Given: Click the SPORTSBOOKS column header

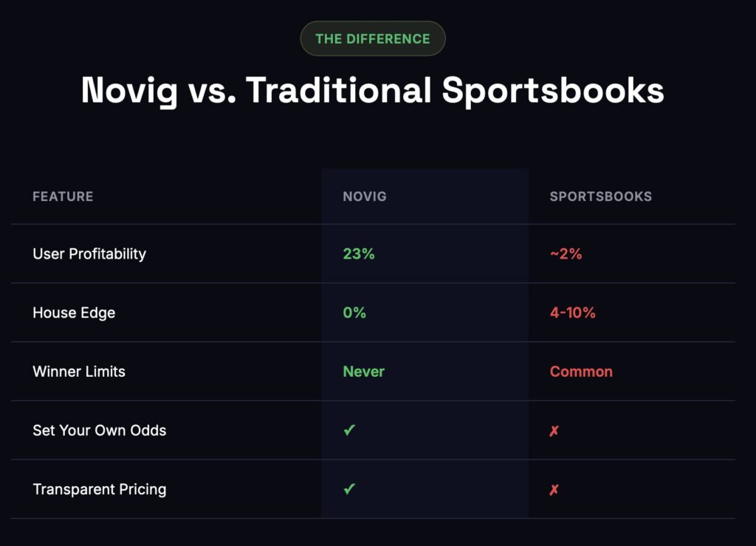Looking at the screenshot, I should 601,197.
